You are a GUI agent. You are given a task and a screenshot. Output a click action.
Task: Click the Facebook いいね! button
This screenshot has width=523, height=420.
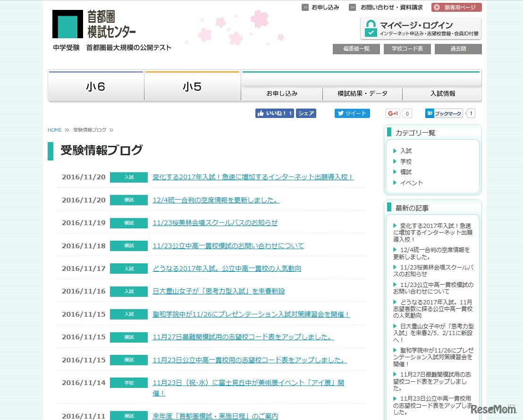[x=274, y=113]
